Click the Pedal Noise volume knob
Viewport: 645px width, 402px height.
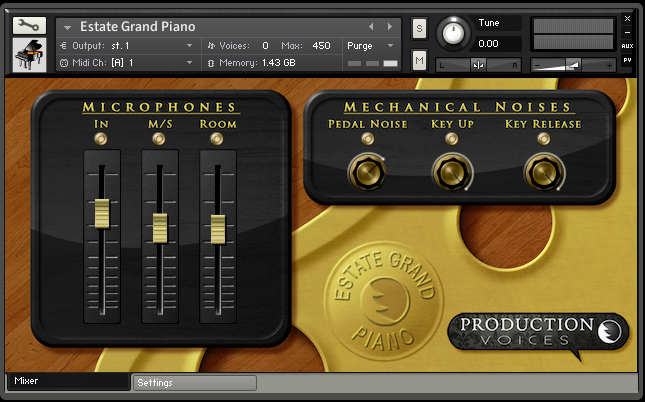pyautogui.click(x=367, y=172)
